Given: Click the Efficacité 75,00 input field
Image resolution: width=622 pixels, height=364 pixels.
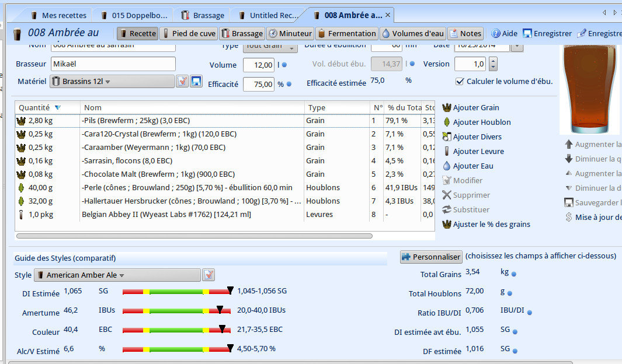Looking at the screenshot, I should 259,85.
